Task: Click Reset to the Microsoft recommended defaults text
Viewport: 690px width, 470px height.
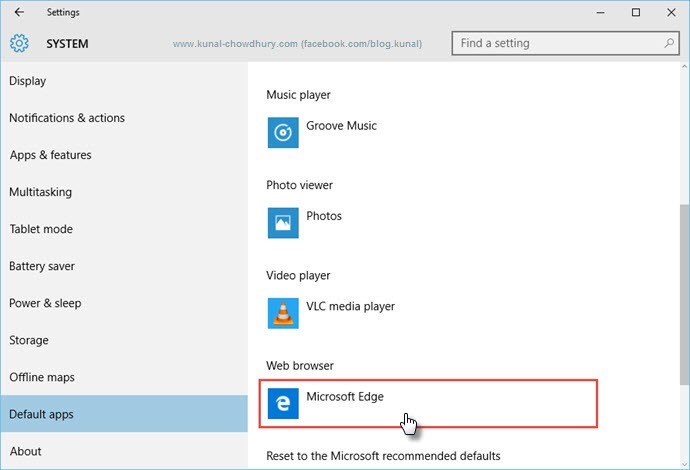Action: [x=383, y=456]
